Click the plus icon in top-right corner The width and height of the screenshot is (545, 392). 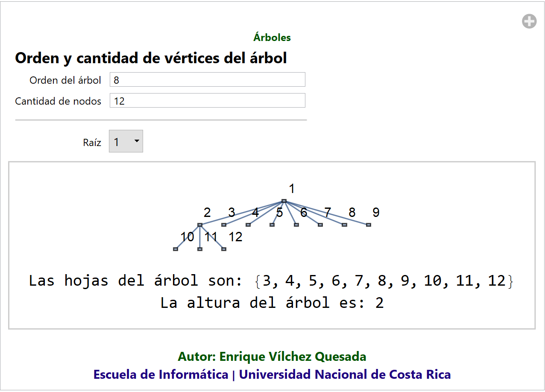click(x=529, y=21)
